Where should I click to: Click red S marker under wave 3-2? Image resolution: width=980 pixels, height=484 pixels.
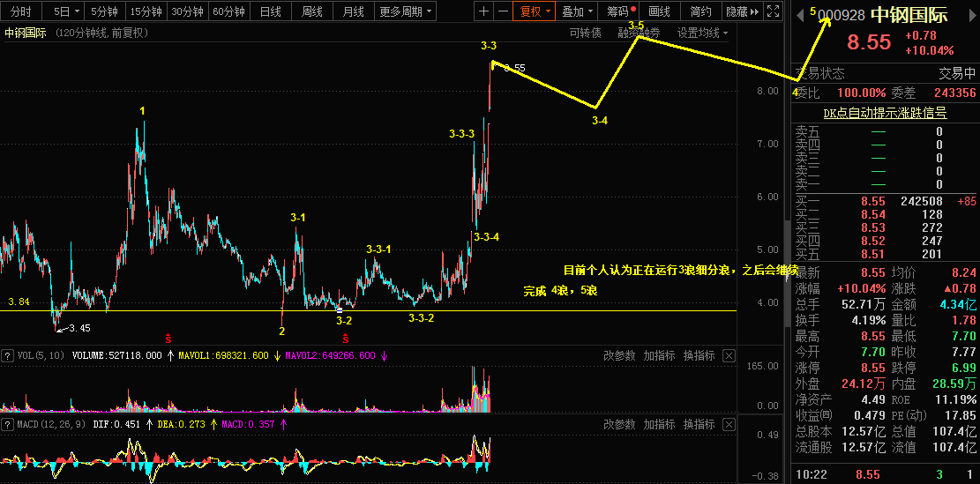[345, 339]
